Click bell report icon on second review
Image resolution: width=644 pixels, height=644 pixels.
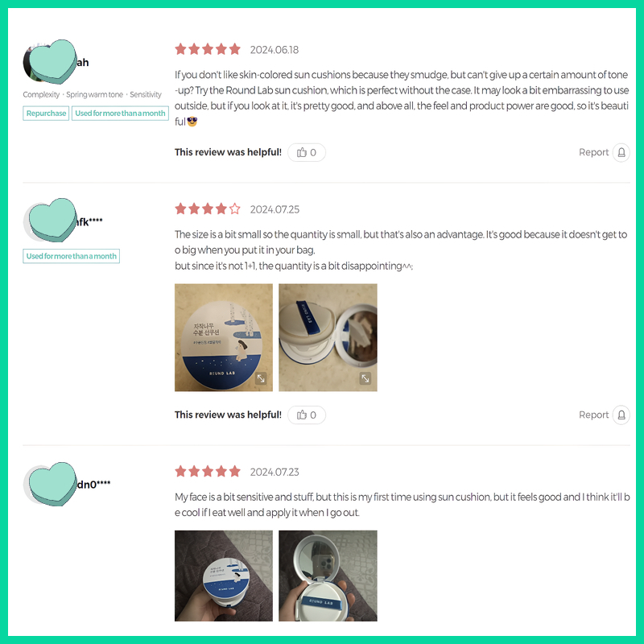click(621, 415)
